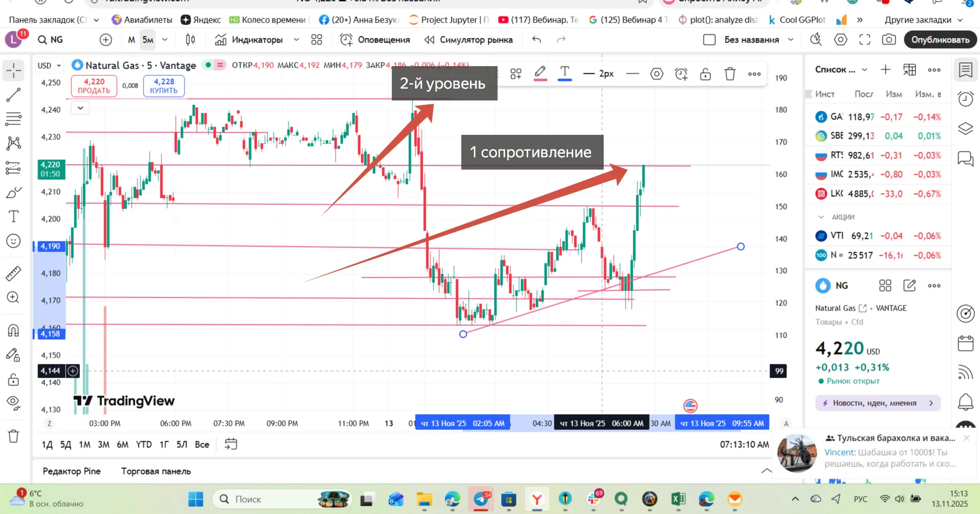Open the Список watchlist dropdown

841,70
